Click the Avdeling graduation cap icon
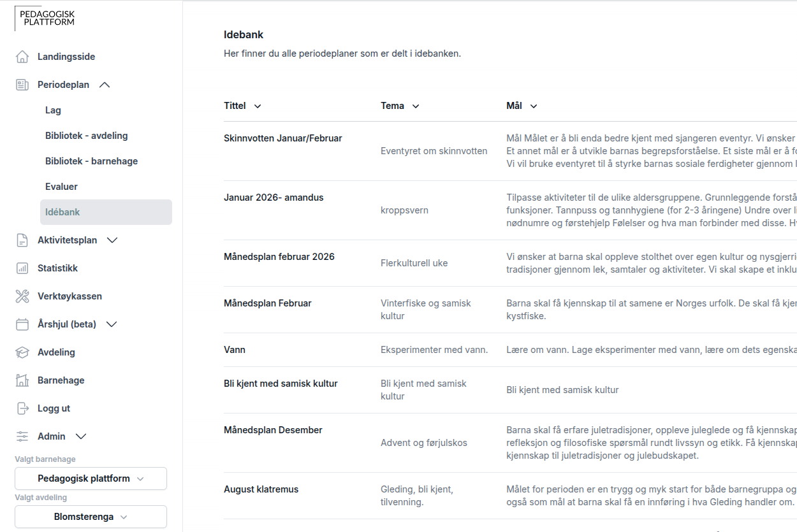 [22, 352]
